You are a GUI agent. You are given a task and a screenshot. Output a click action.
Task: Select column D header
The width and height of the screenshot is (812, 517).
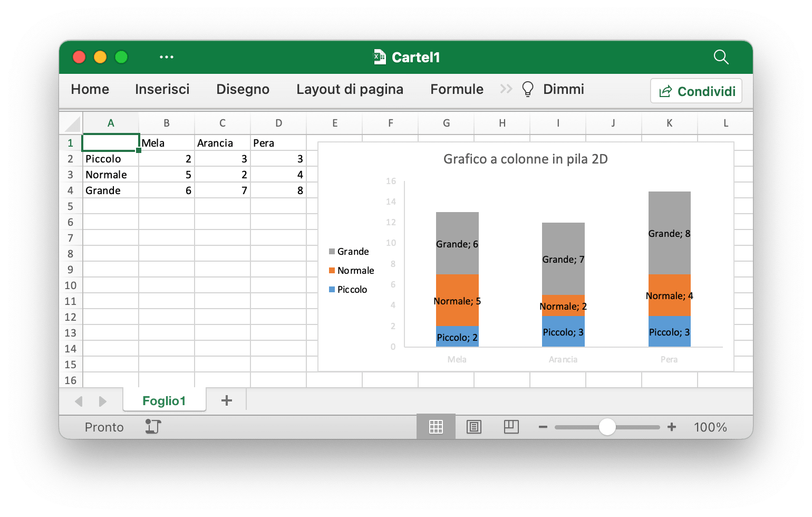(x=278, y=123)
